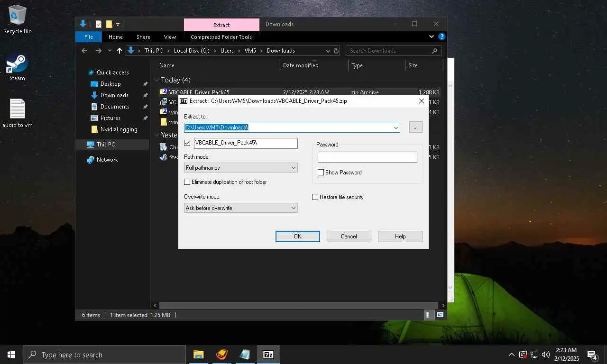
Task: Open the Windows Start menu
Action: [x=11, y=355]
